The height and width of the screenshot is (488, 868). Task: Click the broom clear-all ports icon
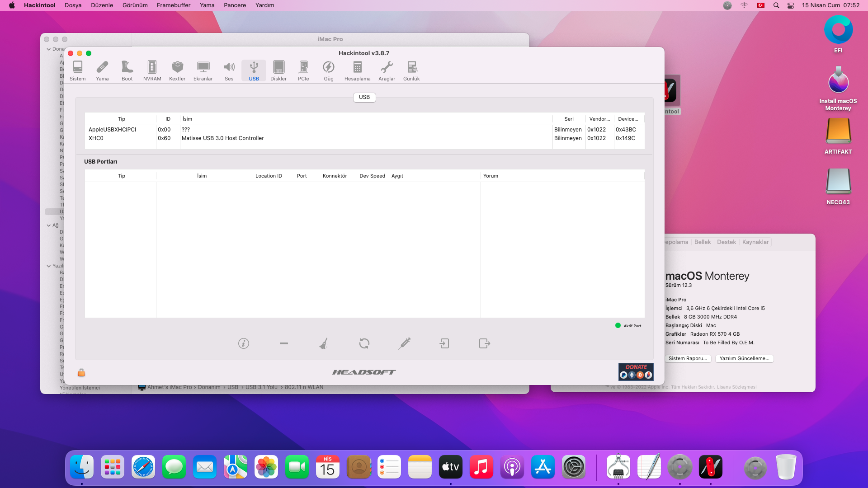pyautogui.click(x=324, y=343)
